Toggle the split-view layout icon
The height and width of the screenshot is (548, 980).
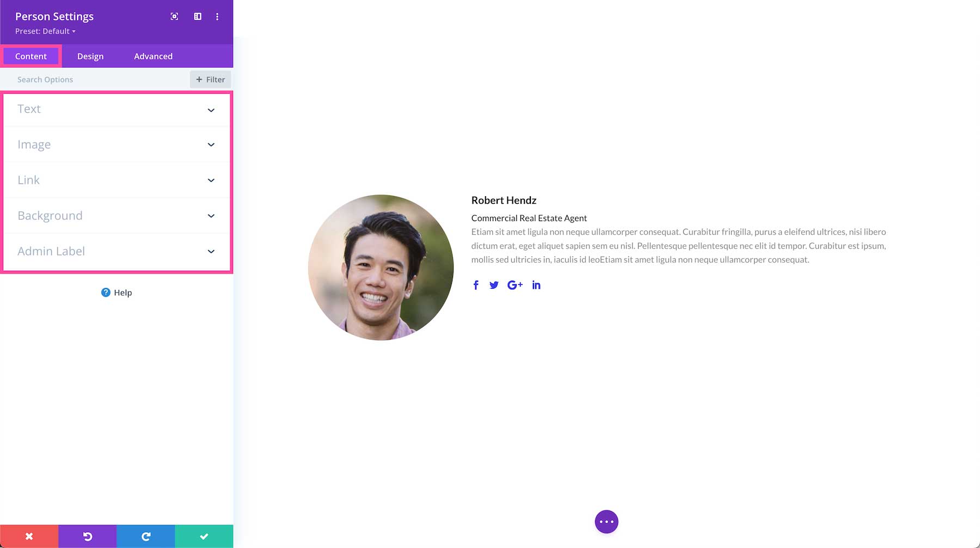[197, 16]
